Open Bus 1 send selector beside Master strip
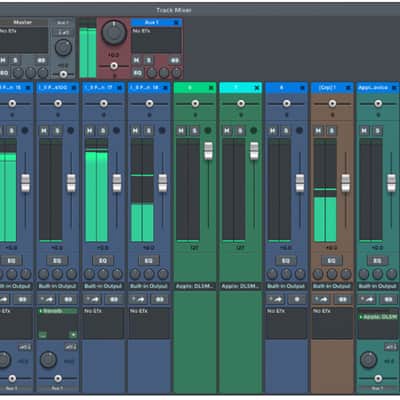The width and height of the screenshot is (400, 400). (63, 23)
